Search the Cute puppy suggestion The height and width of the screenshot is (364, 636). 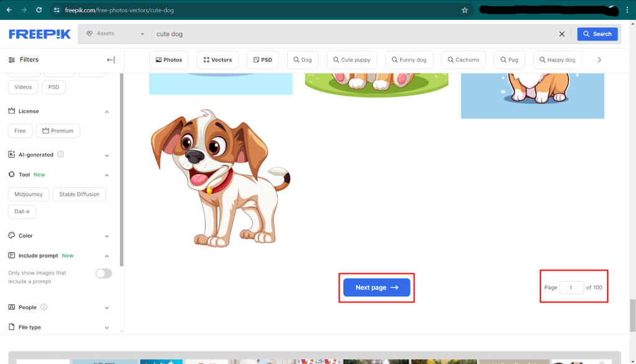[352, 60]
